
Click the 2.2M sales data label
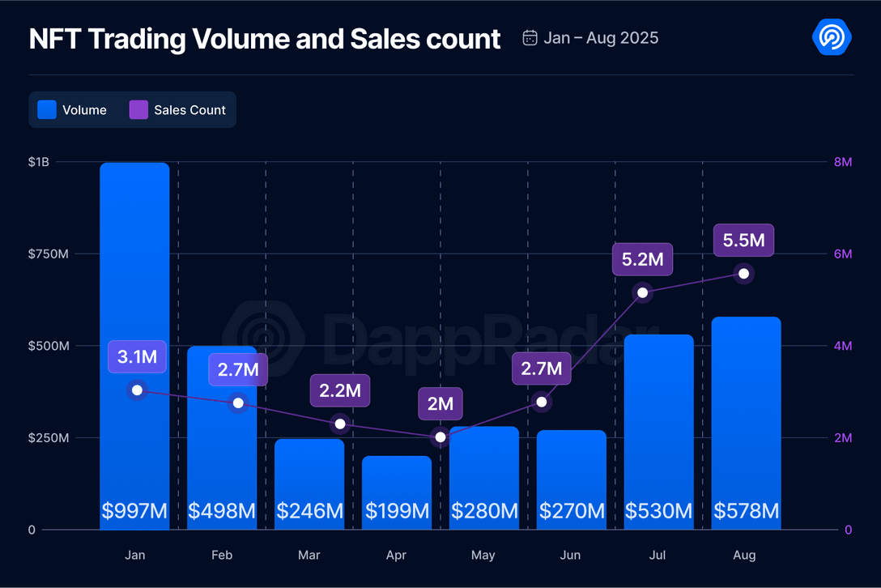tap(340, 390)
